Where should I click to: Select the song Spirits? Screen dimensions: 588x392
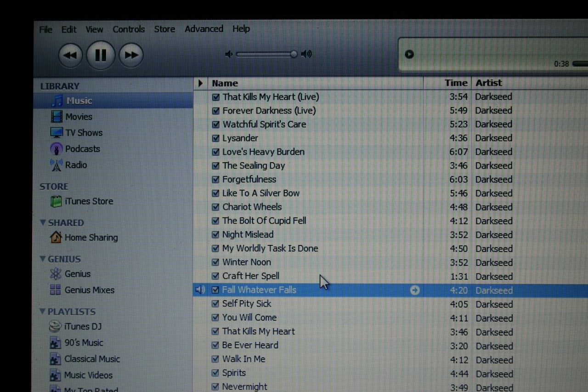tap(234, 373)
